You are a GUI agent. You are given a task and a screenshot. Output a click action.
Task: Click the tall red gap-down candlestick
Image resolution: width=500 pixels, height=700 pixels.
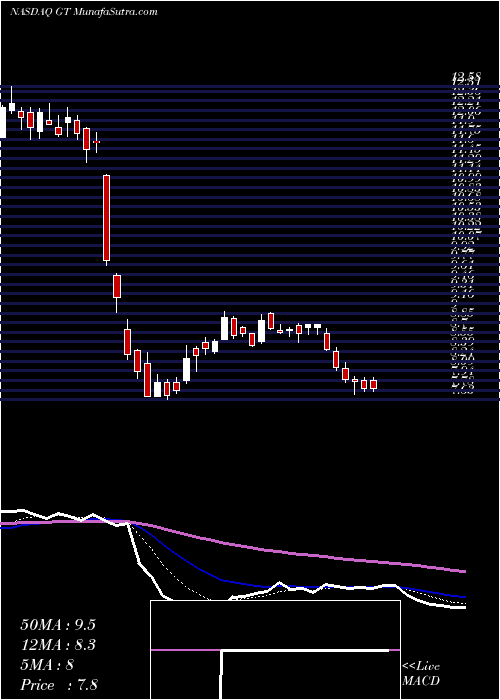click(x=106, y=218)
